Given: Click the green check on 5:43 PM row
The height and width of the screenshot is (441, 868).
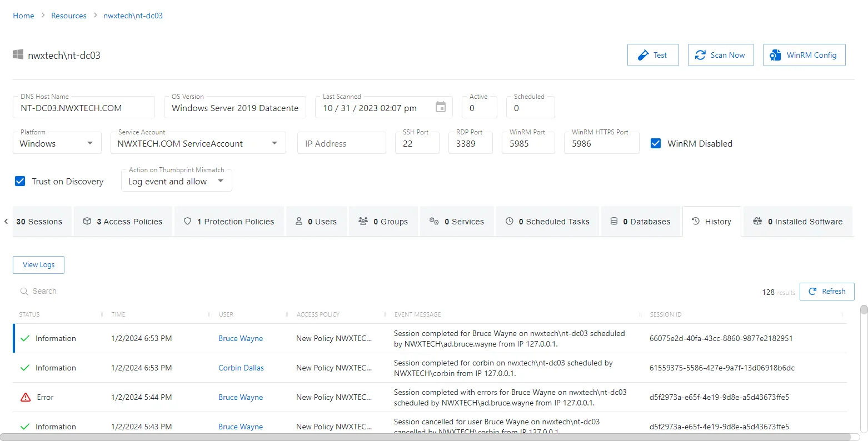Looking at the screenshot, I should click(25, 427).
